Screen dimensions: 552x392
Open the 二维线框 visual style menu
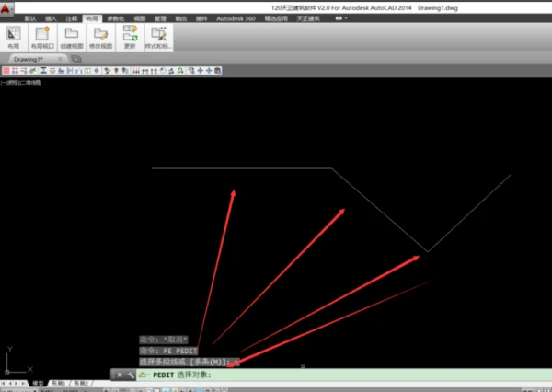point(30,83)
